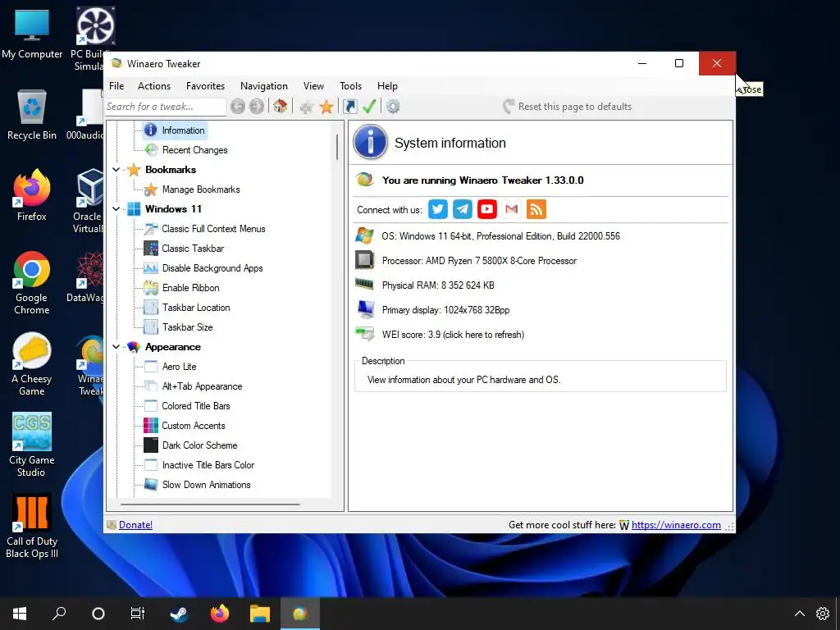Click the Classic Taskbar icon
Viewport: 840px width, 630px height.
151,248
